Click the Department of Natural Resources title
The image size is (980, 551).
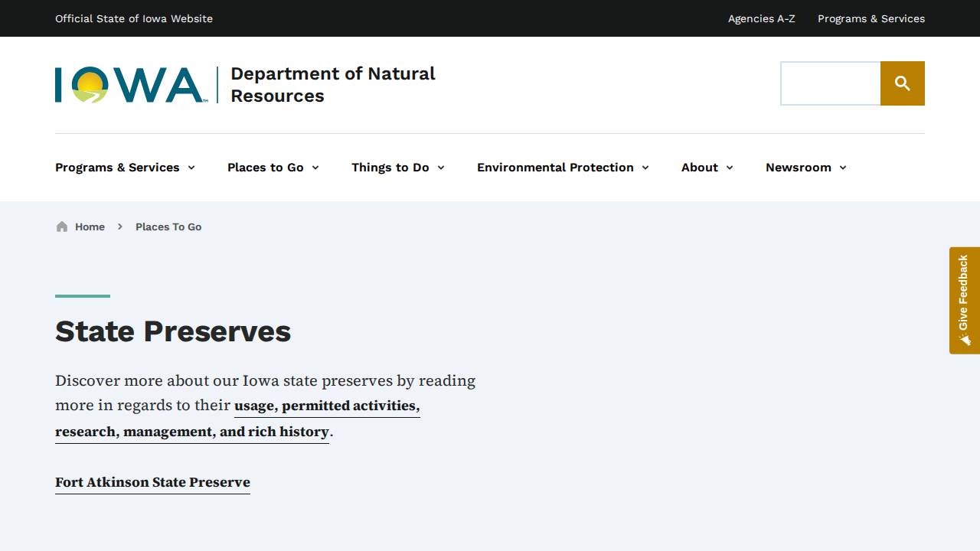click(333, 84)
